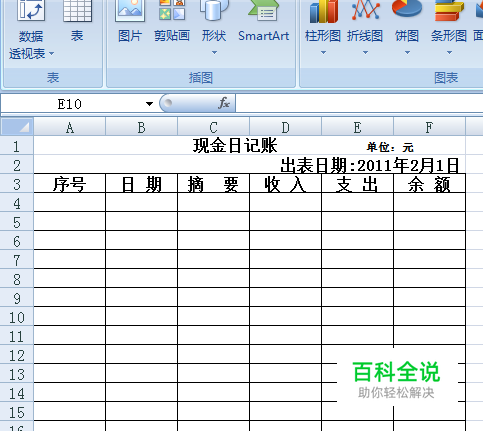This screenshot has width=483, height=431.
Task: Select row 5 header
Action: click(x=17, y=222)
